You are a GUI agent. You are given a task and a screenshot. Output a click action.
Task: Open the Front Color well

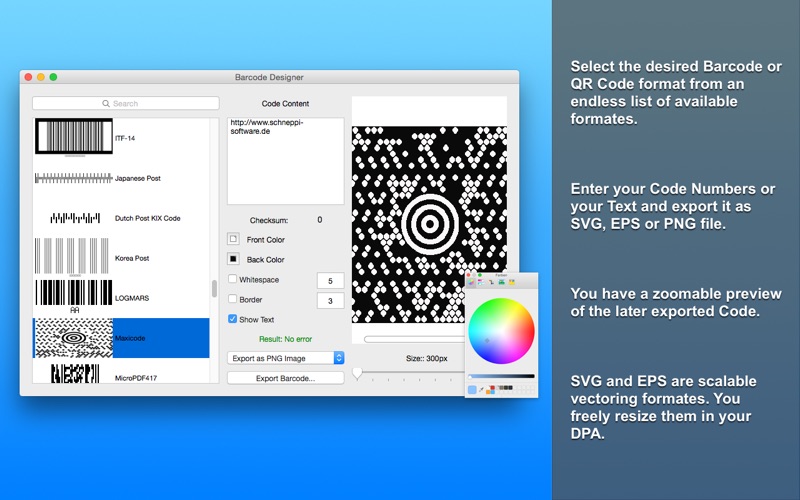(x=233, y=239)
